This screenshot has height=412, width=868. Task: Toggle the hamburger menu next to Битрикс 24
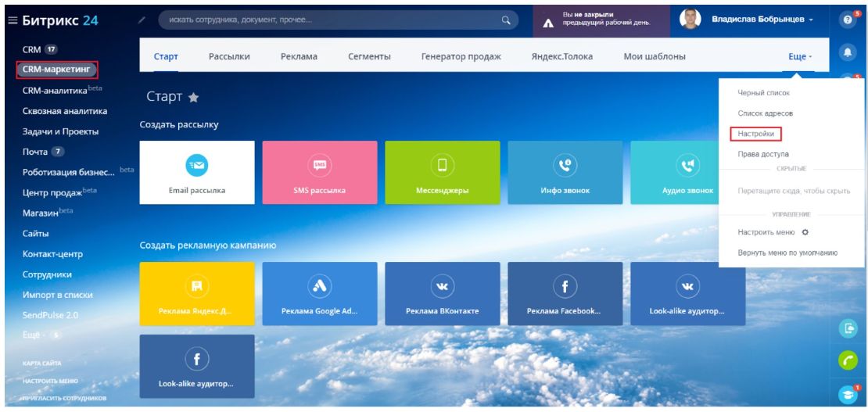pyautogui.click(x=13, y=20)
